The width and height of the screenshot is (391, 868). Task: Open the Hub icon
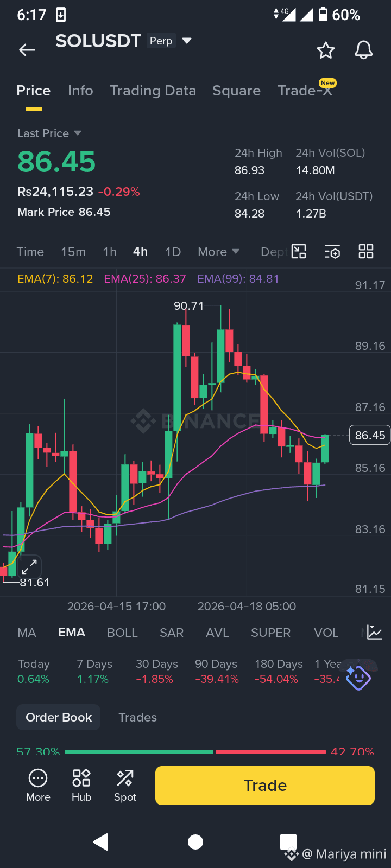tap(81, 786)
